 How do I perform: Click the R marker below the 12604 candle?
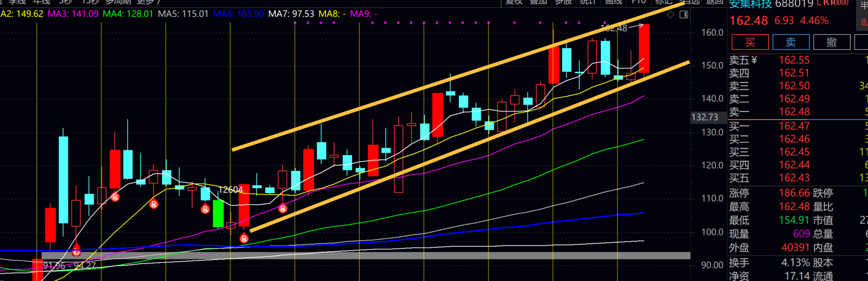pyautogui.click(x=244, y=238)
